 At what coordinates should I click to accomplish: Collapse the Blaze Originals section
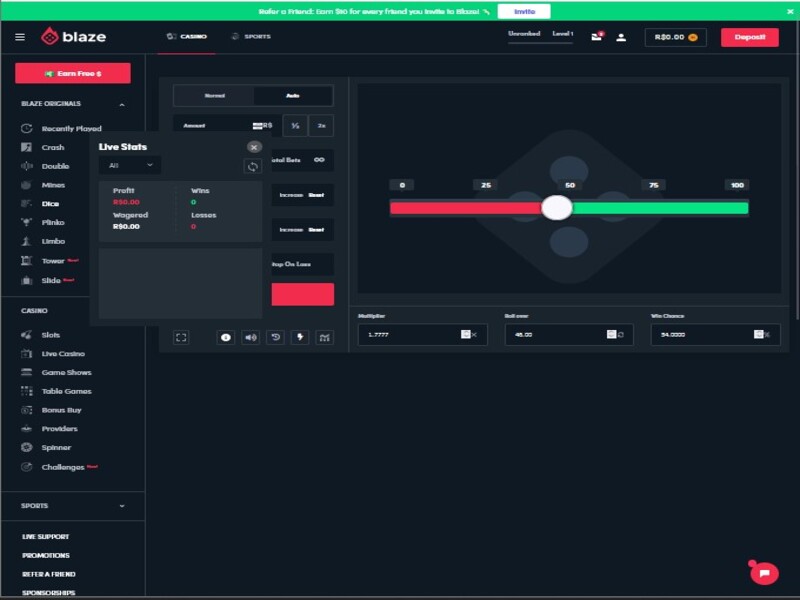[122, 105]
